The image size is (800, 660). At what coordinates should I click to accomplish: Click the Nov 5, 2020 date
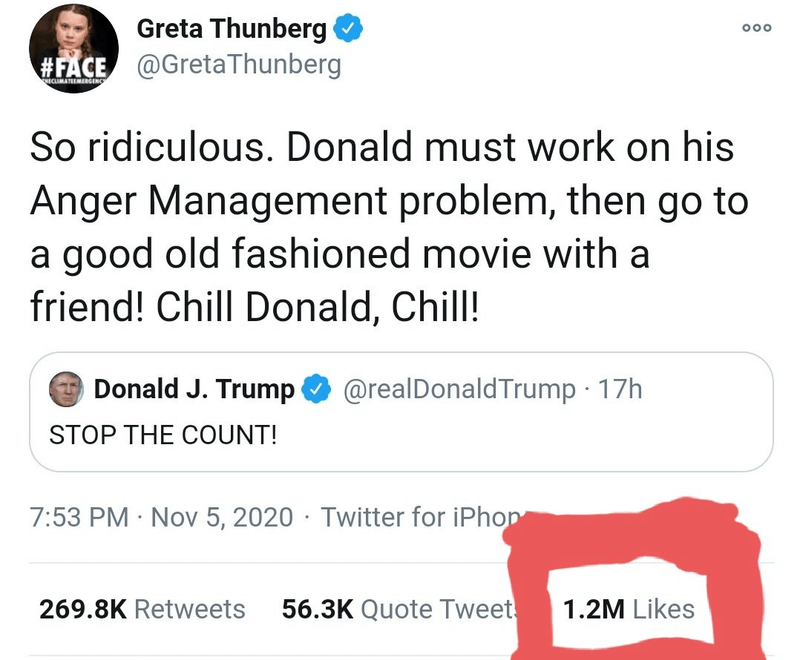pyautogui.click(x=220, y=517)
